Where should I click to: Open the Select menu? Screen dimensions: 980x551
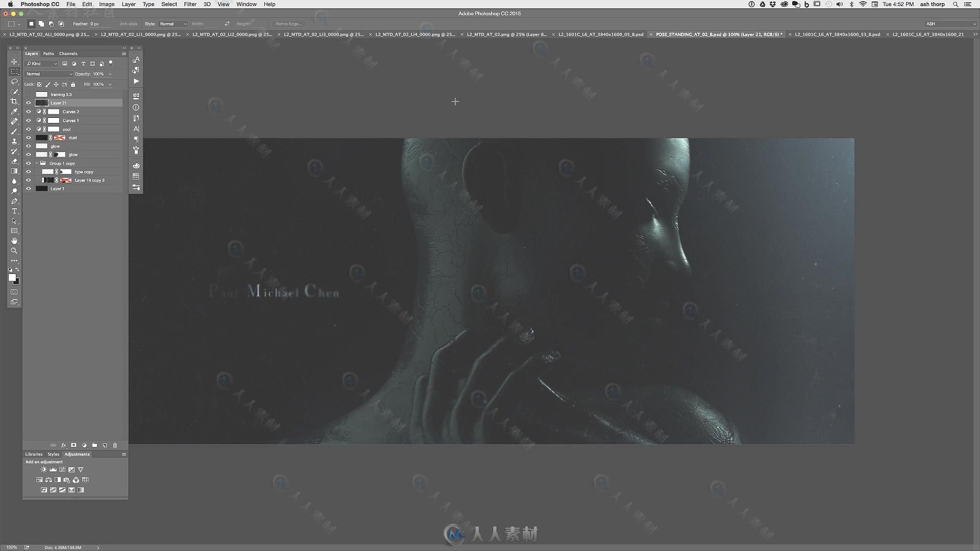pos(169,4)
